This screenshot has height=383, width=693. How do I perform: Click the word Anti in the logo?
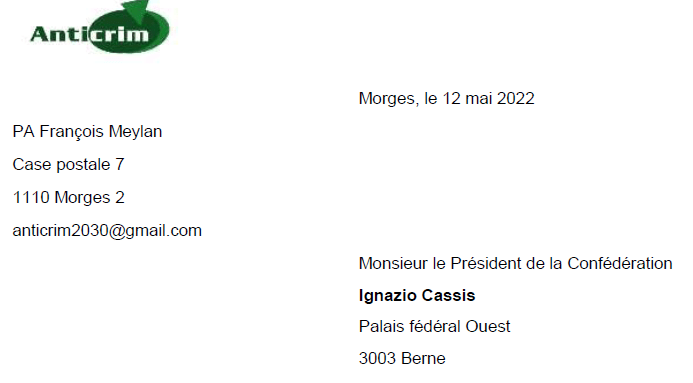pyautogui.click(x=59, y=34)
